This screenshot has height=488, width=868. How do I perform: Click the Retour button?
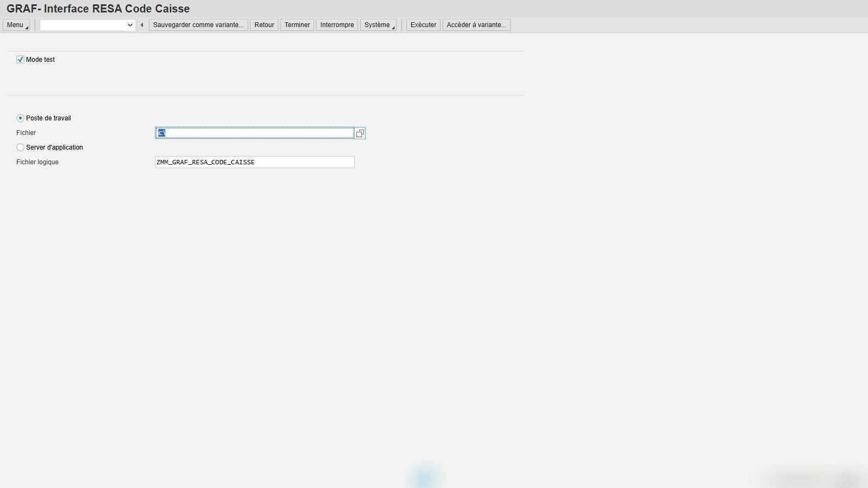tap(264, 25)
